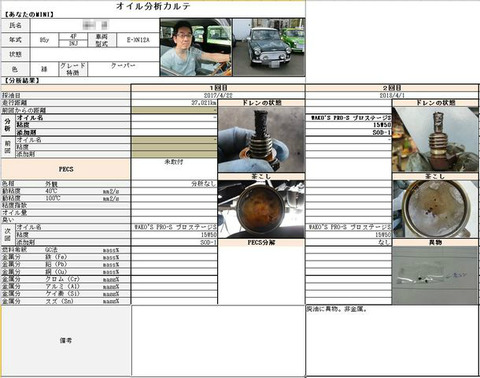The image size is (480, 378).
Task: Open the 2回目 drain plug photo
Action: (436, 139)
